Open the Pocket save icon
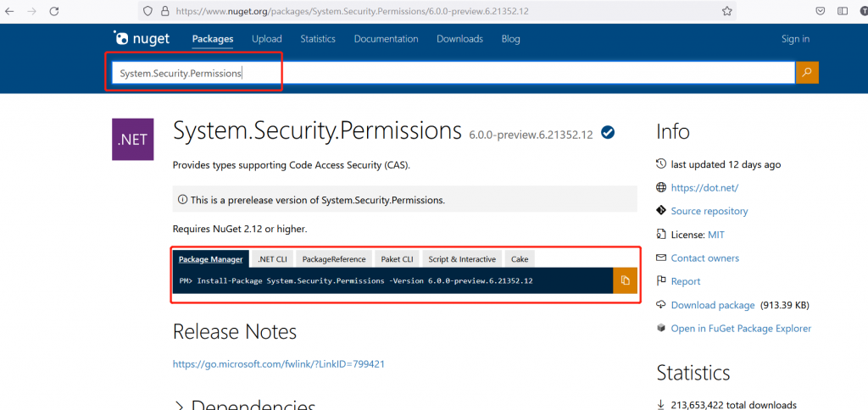868x410 pixels. 821,11
